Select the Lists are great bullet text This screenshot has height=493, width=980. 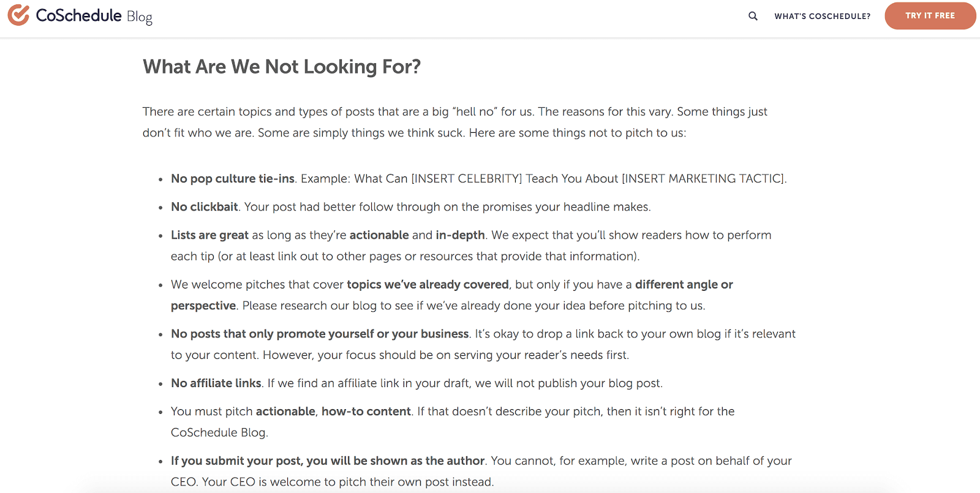click(209, 235)
